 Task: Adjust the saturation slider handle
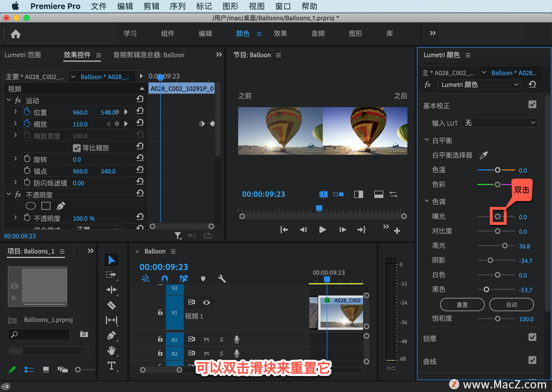[497, 319]
